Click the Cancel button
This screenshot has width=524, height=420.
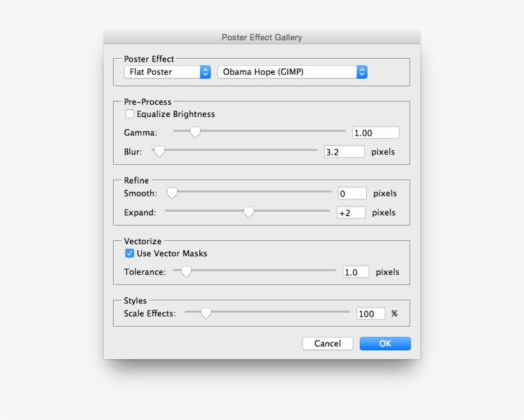point(327,343)
